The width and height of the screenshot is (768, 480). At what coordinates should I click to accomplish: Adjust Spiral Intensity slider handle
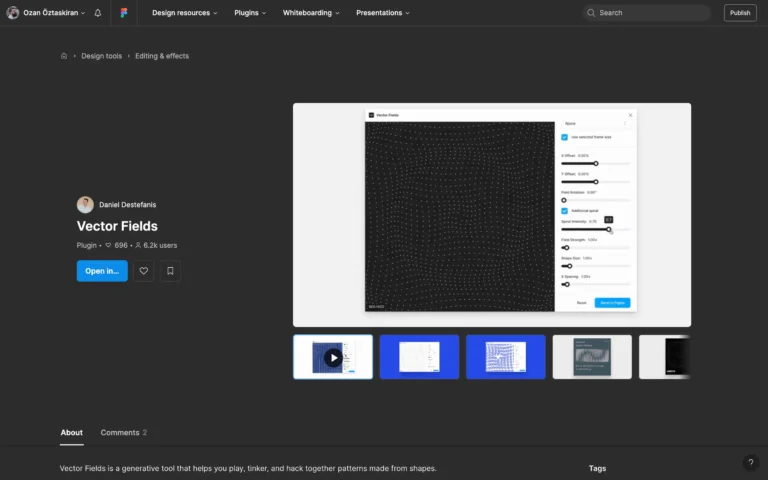(608, 229)
